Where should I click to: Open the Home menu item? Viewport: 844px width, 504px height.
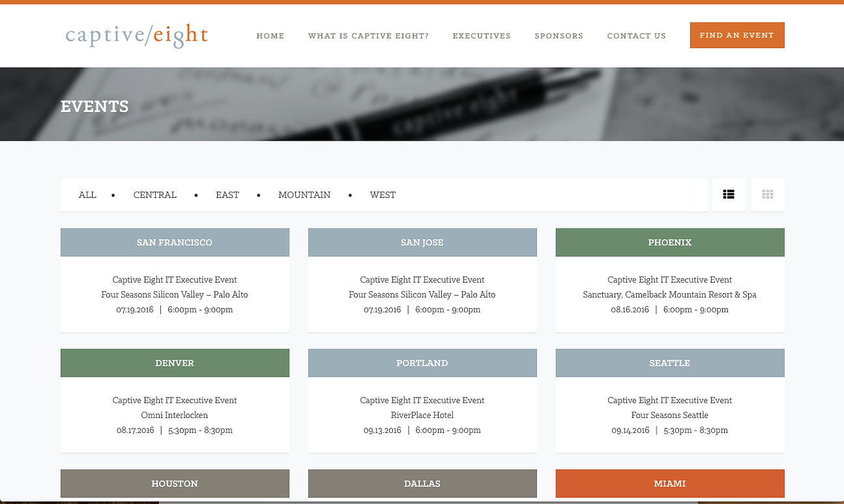(x=270, y=36)
